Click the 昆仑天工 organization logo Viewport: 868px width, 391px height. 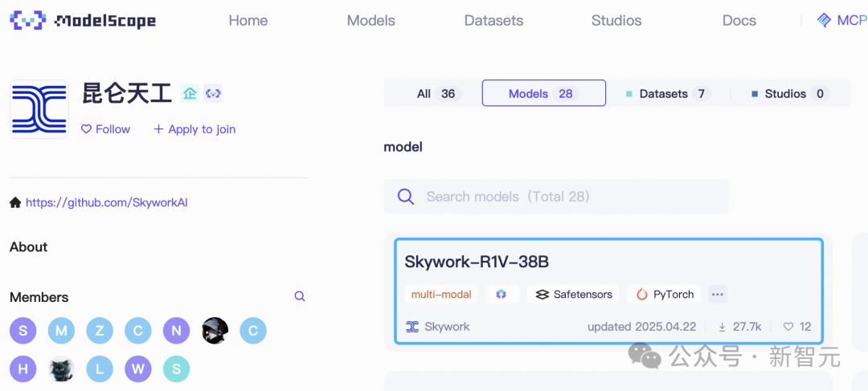(39, 109)
